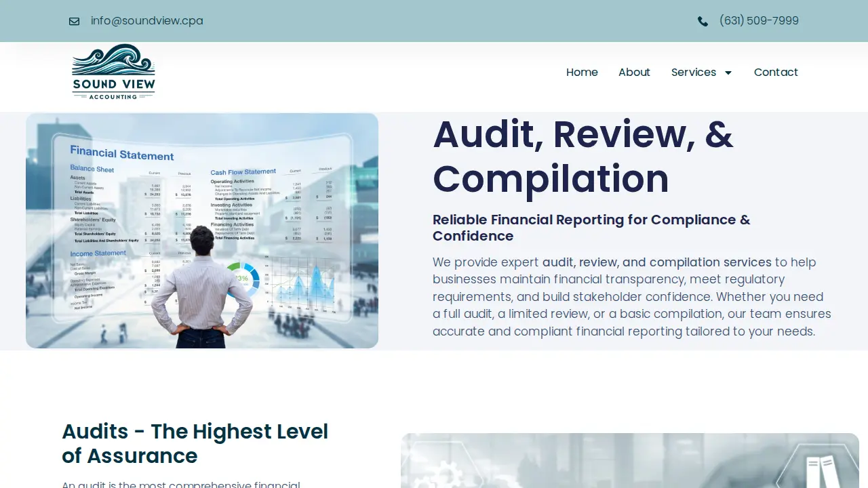Select "Reliable Financial Reporting for Compliance & Confidence" subheading
The width and height of the screenshot is (868, 488).
tap(591, 228)
